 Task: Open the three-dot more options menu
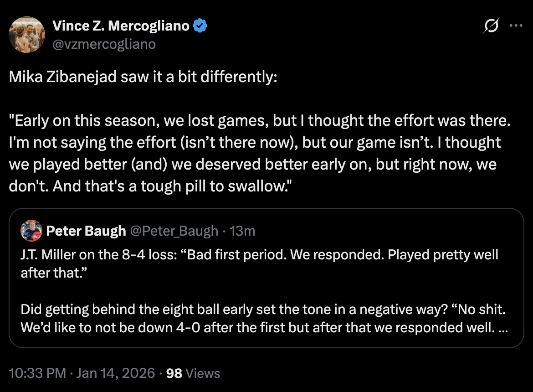tap(515, 26)
